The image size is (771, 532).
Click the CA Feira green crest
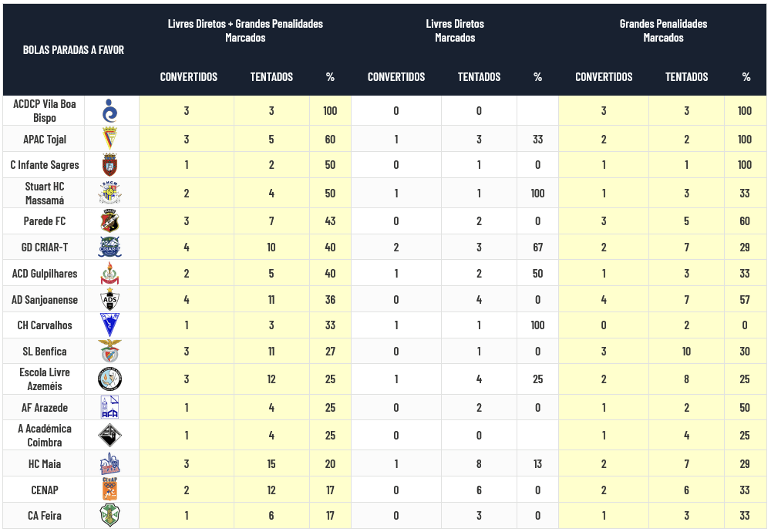[x=110, y=516]
